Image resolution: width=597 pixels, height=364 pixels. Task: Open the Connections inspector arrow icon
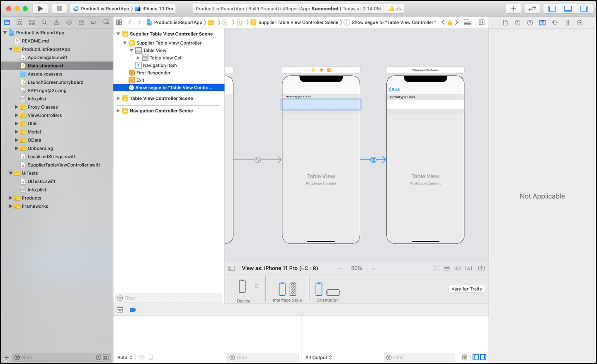(580, 23)
